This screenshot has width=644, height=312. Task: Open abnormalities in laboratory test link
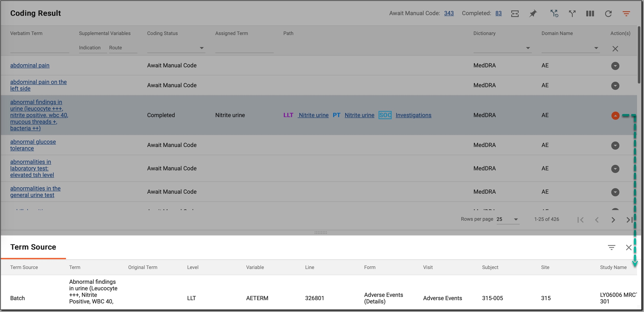click(x=32, y=168)
